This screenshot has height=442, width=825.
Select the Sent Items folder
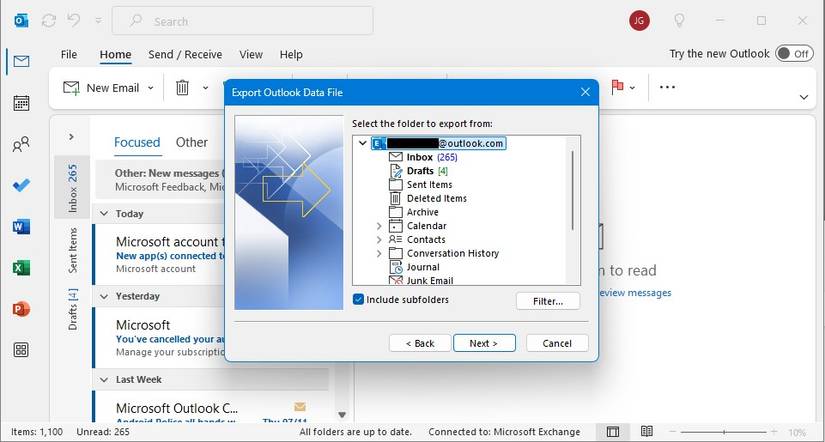click(x=429, y=185)
